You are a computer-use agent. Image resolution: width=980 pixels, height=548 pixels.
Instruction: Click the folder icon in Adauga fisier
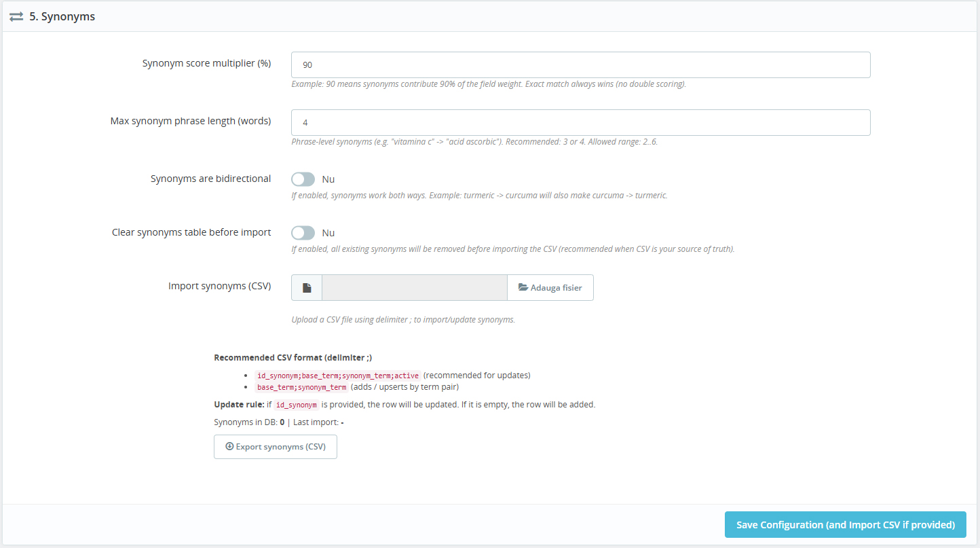(523, 288)
